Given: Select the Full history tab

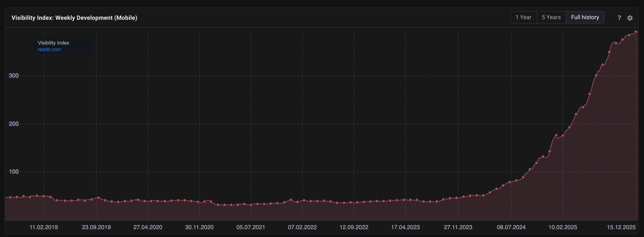Looking at the screenshot, I should pyautogui.click(x=585, y=17).
